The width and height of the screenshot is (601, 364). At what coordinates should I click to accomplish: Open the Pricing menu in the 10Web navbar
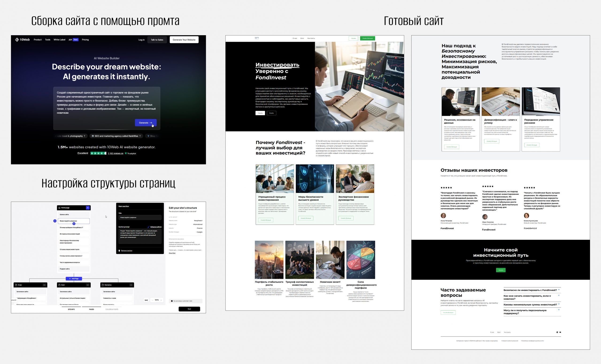86,40
